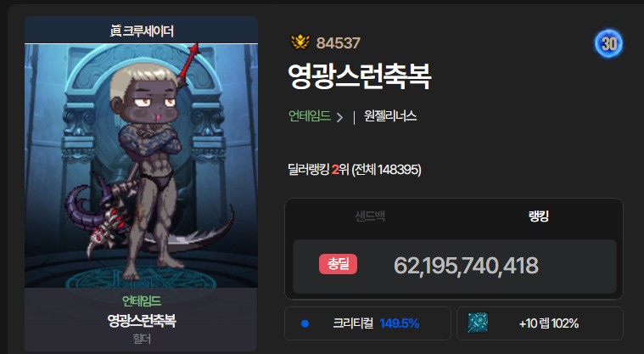Click the blue dot beside 크리티컬

click(305, 323)
